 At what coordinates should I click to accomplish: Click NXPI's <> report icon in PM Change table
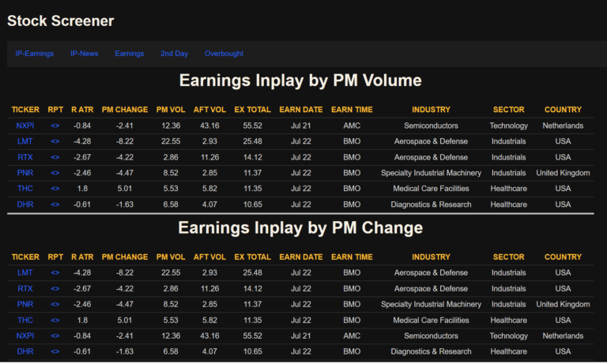55,336
